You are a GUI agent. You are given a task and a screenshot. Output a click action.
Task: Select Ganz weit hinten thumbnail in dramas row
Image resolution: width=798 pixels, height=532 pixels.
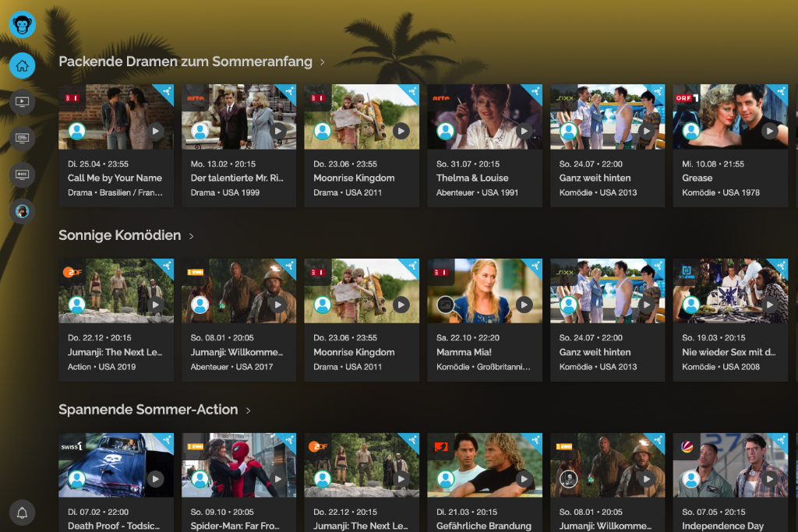(607, 117)
